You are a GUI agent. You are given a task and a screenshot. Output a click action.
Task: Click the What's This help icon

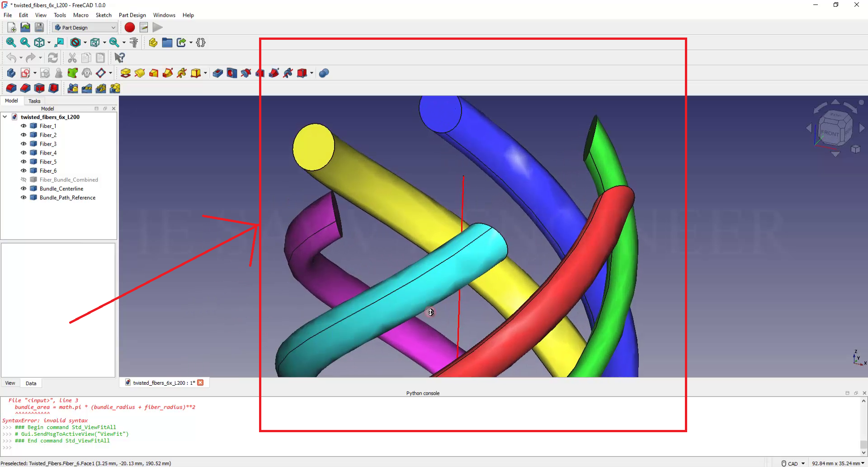pyautogui.click(x=119, y=58)
